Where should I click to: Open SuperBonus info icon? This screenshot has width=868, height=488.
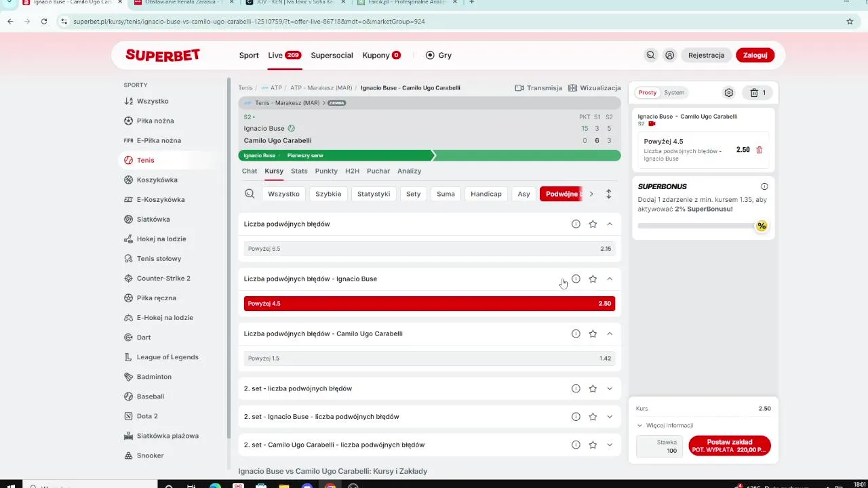pyautogui.click(x=764, y=186)
